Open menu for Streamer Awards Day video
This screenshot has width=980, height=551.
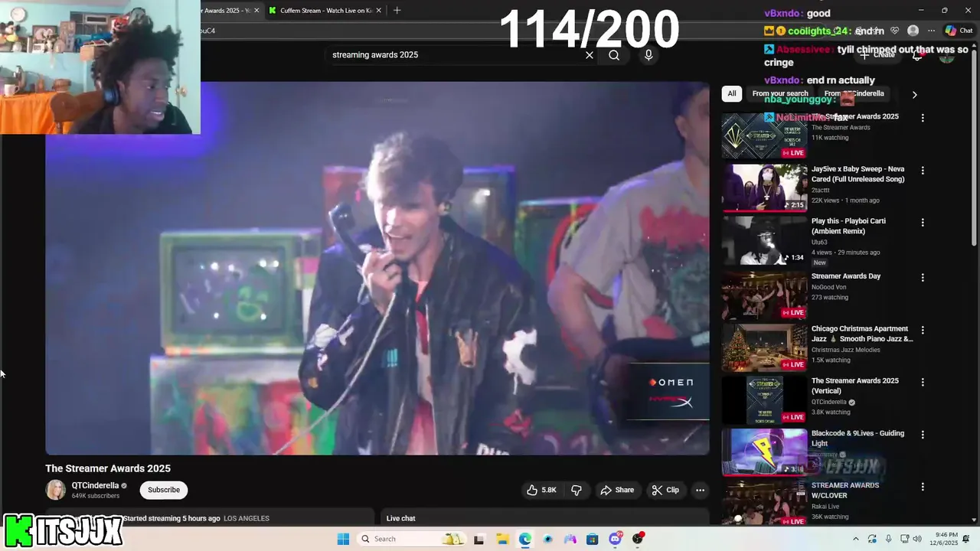[923, 277]
